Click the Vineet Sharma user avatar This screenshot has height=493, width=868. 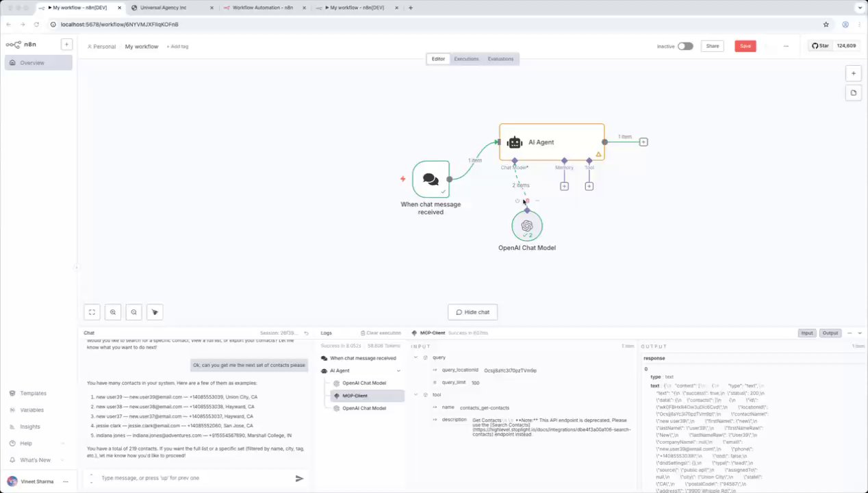click(12, 481)
